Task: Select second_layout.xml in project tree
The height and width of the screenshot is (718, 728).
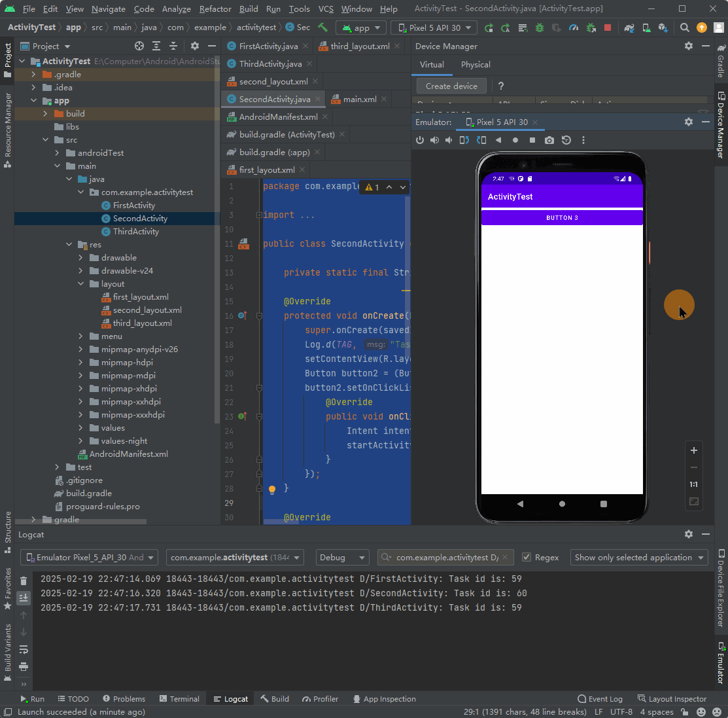Action: tap(147, 310)
